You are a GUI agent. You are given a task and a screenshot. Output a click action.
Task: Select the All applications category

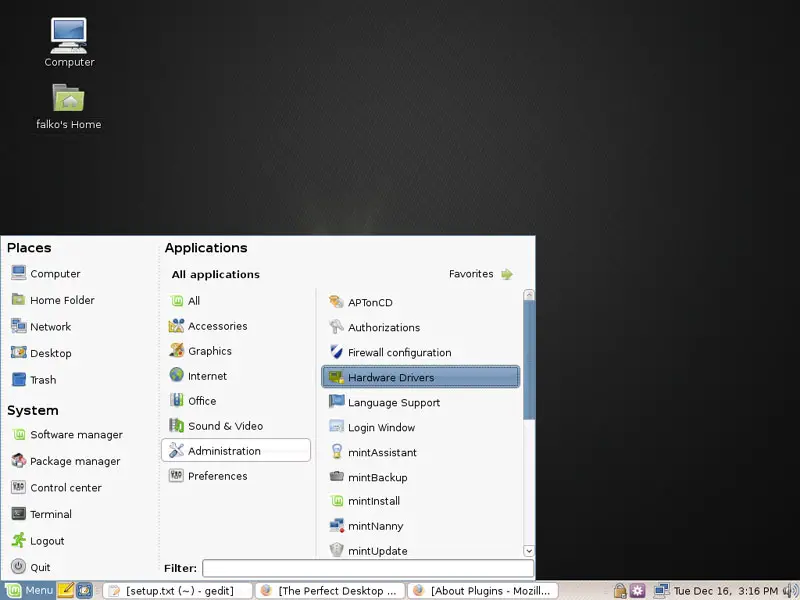(236, 301)
